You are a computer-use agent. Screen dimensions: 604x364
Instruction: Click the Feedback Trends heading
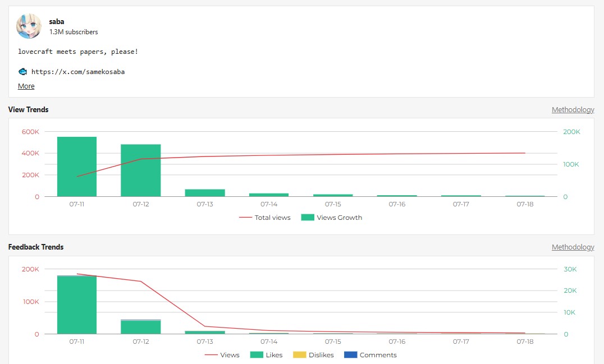pyautogui.click(x=36, y=247)
